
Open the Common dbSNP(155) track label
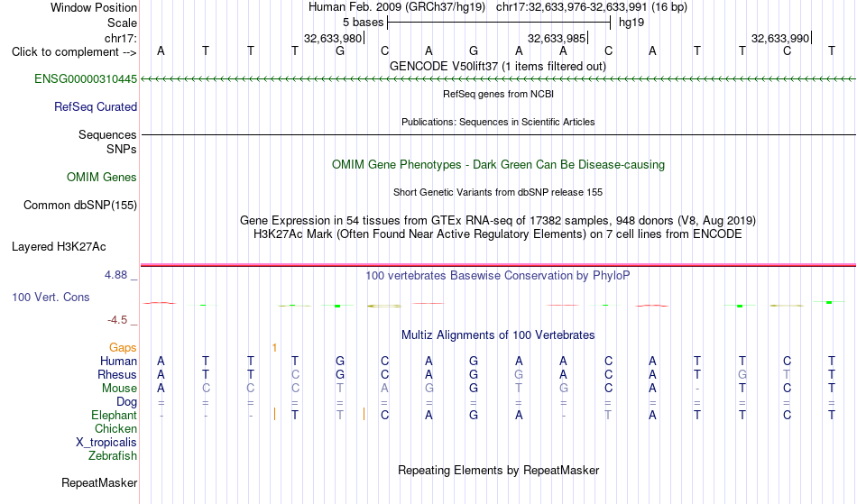click(79, 206)
